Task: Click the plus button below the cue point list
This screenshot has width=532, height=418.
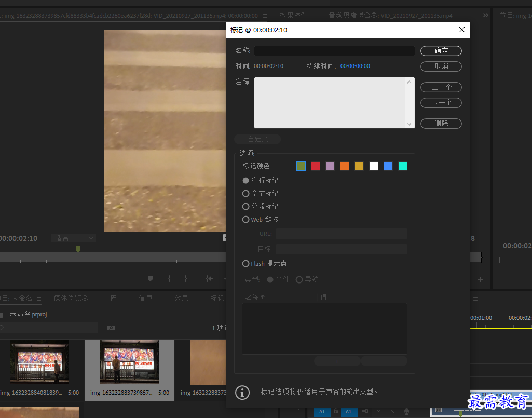Action: coord(337,361)
